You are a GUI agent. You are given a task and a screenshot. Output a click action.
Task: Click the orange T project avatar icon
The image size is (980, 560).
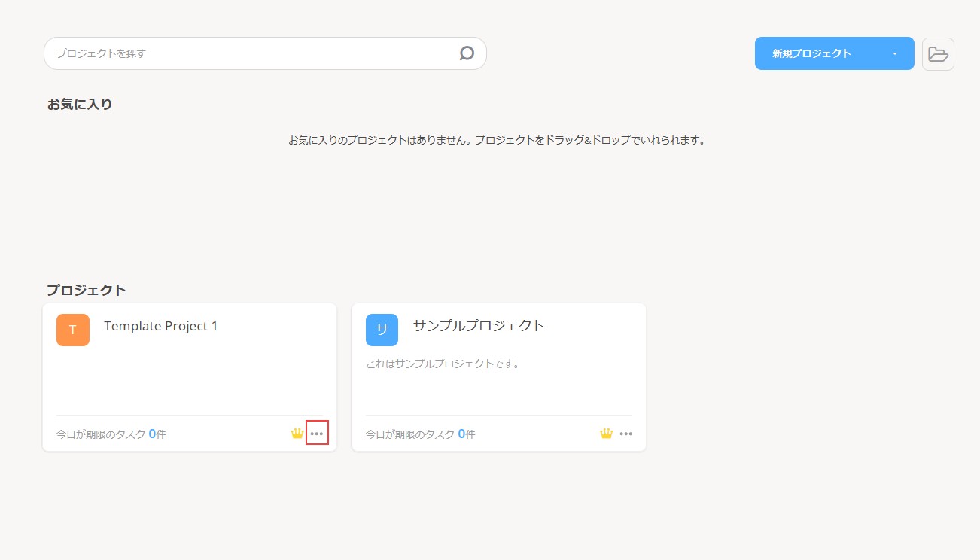tap(72, 330)
